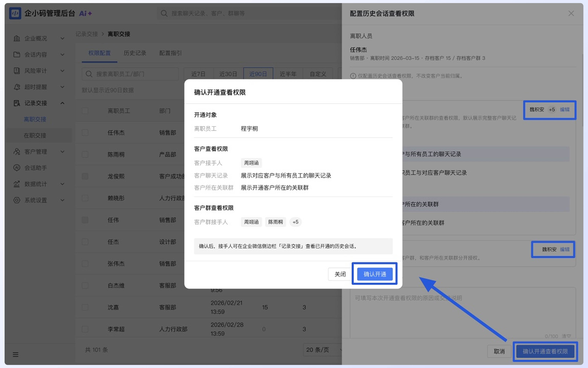Expand the 系统设置 menu chevron
The height and width of the screenshot is (368, 588).
point(62,200)
